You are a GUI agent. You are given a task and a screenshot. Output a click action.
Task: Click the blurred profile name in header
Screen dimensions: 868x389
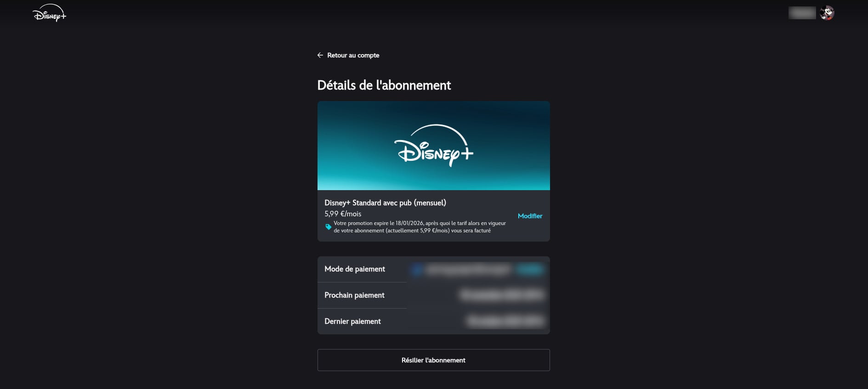(x=802, y=13)
